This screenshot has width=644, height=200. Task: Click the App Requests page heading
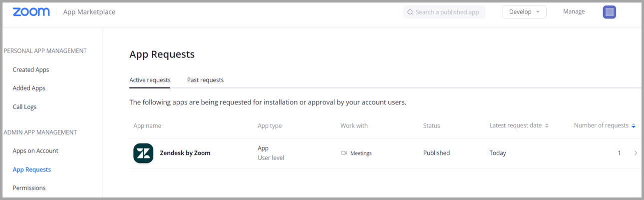click(162, 54)
